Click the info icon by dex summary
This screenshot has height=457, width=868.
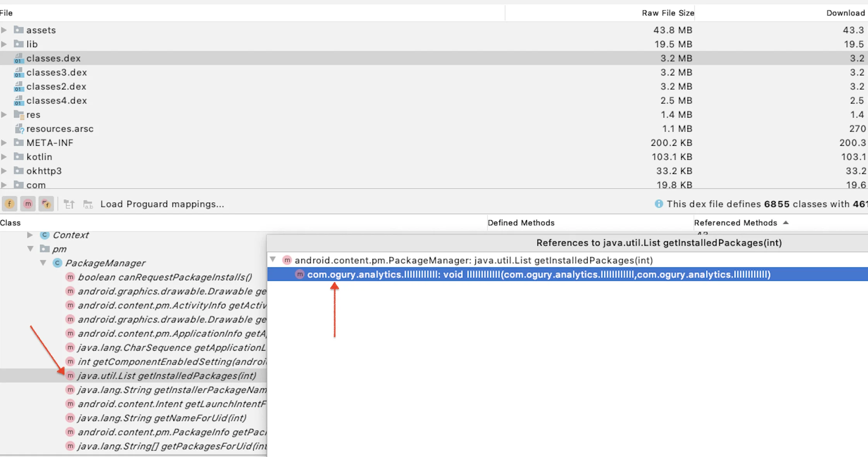[x=658, y=204]
